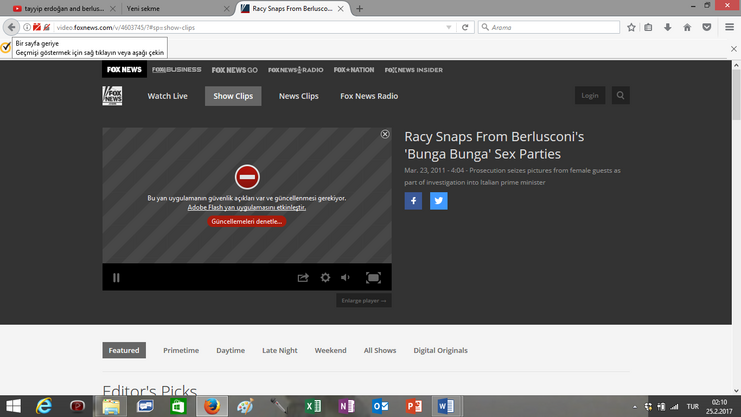Screen dimensions: 741x417
Task: Open Fox Business network link
Action: tap(177, 70)
